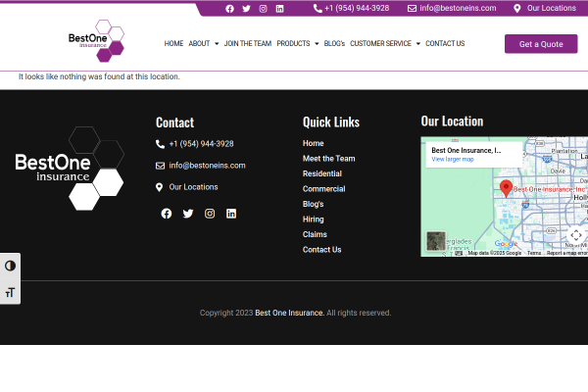Expand the ABOUT dropdown menu
The image size is (588, 392).
coord(202,44)
